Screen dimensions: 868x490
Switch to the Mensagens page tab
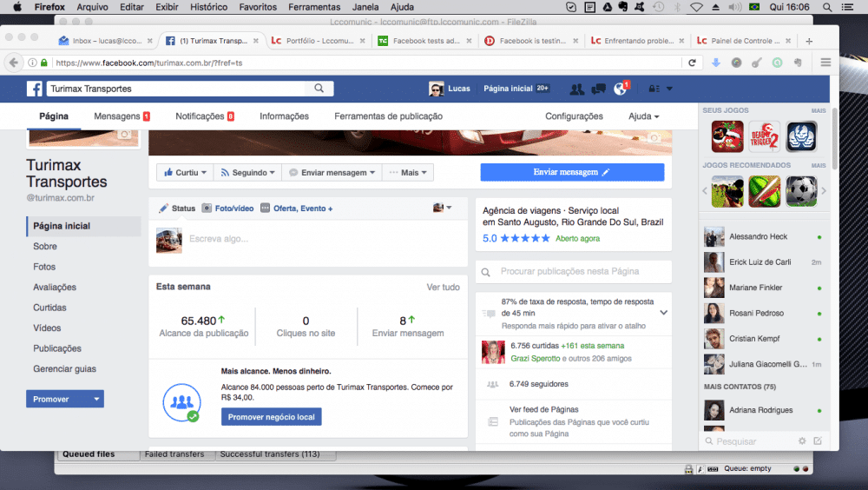click(122, 116)
